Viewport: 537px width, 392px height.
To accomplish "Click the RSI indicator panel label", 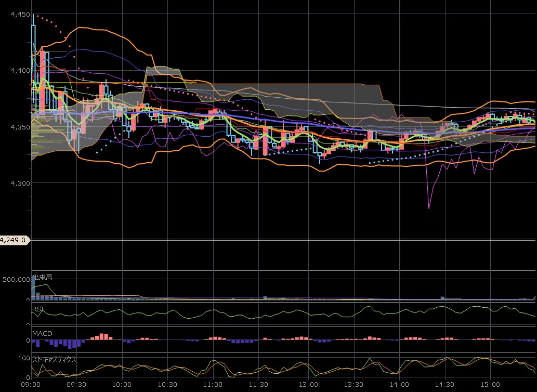I will [37, 309].
